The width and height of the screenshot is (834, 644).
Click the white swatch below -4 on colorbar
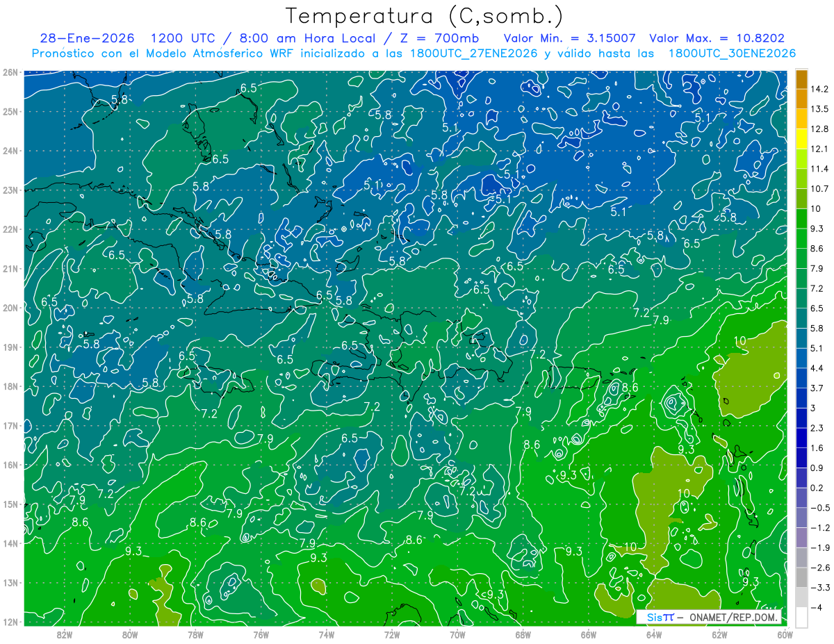801,617
